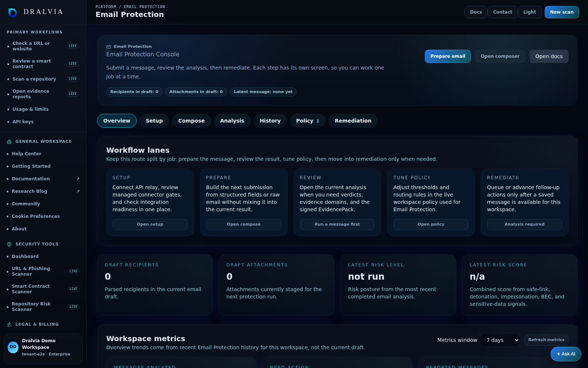Open Community sidebar link
This screenshot has height=368, width=588.
pos(43,204)
